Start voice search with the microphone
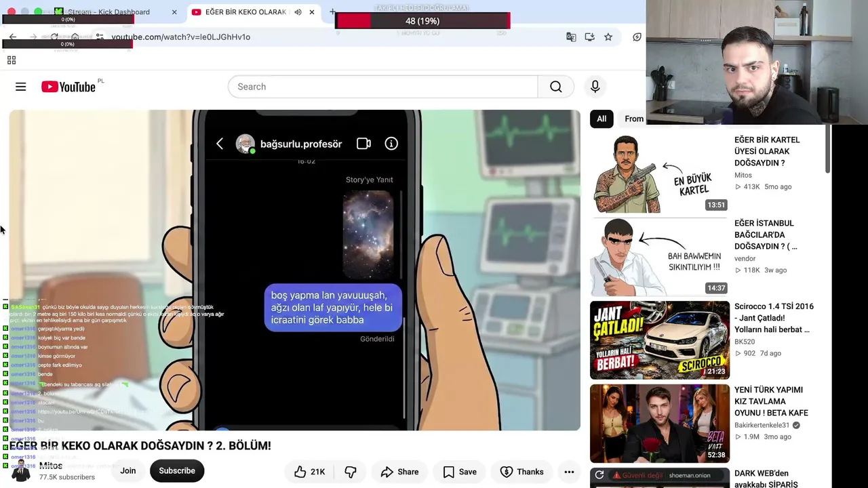Viewport: 868px width, 488px height. (595, 87)
